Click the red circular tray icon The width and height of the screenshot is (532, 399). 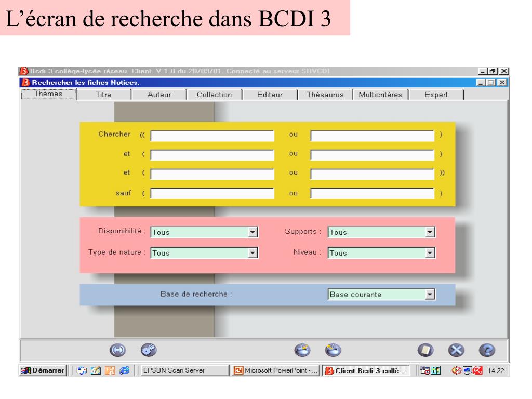pos(456,370)
